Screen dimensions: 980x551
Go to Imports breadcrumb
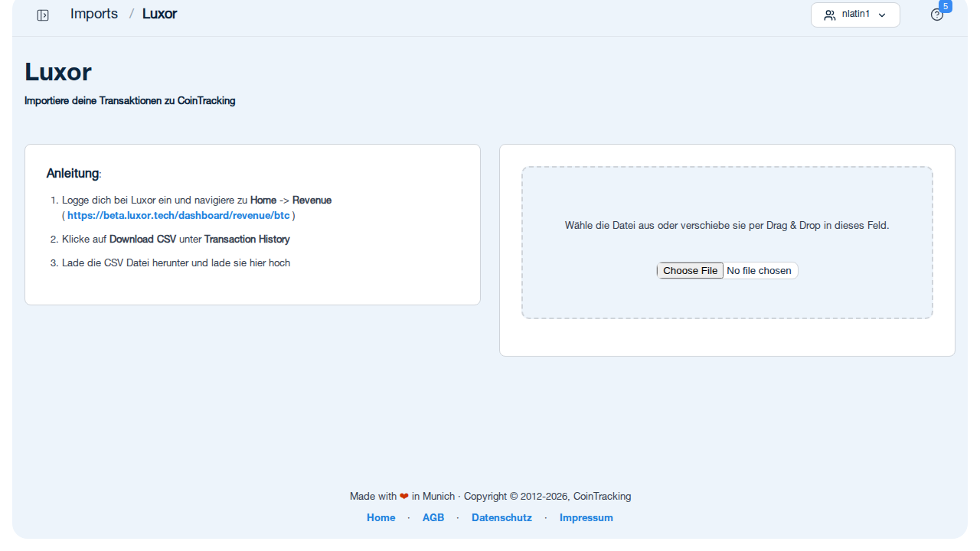pyautogui.click(x=94, y=14)
